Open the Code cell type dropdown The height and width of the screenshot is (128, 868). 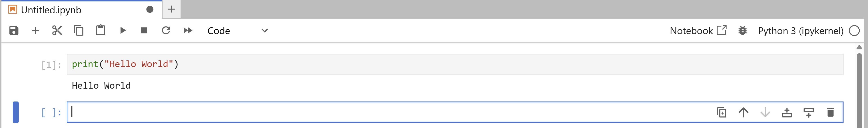coord(238,31)
